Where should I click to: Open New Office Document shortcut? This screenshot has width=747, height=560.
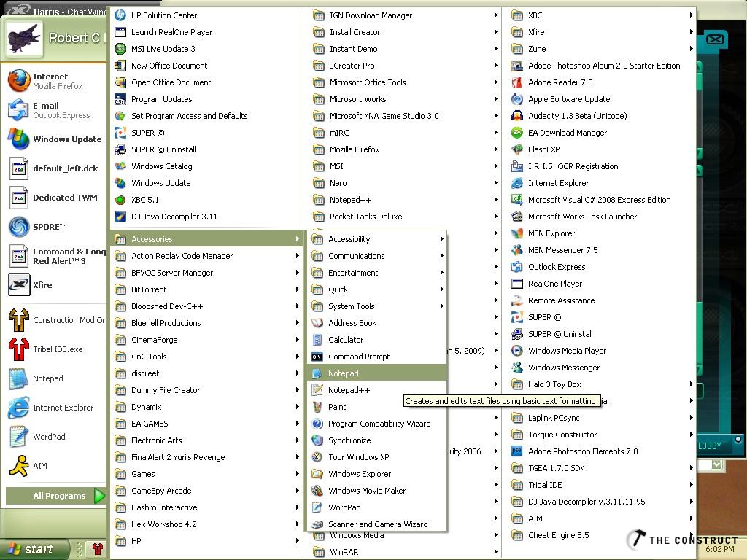(206, 66)
